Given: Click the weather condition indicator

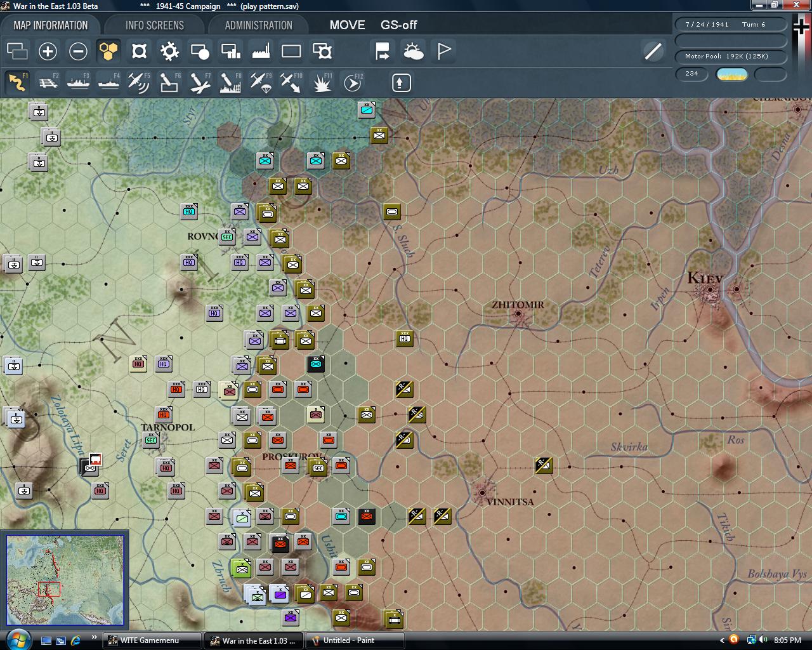Looking at the screenshot, I should [x=731, y=74].
